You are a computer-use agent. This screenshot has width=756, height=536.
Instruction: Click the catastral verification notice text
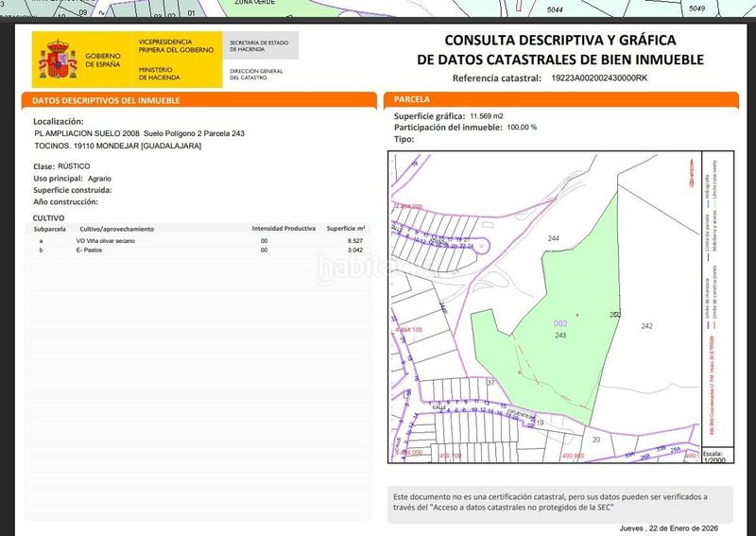548,501
